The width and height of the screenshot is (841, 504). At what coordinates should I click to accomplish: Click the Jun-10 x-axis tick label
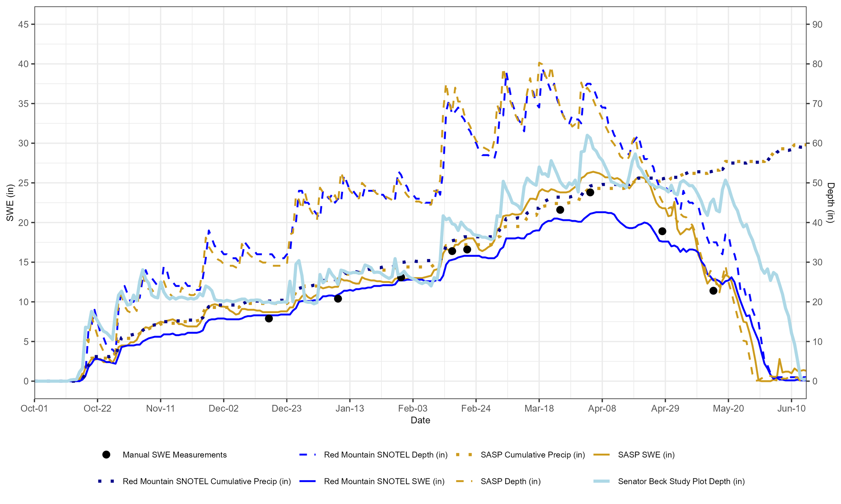point(791,408)
